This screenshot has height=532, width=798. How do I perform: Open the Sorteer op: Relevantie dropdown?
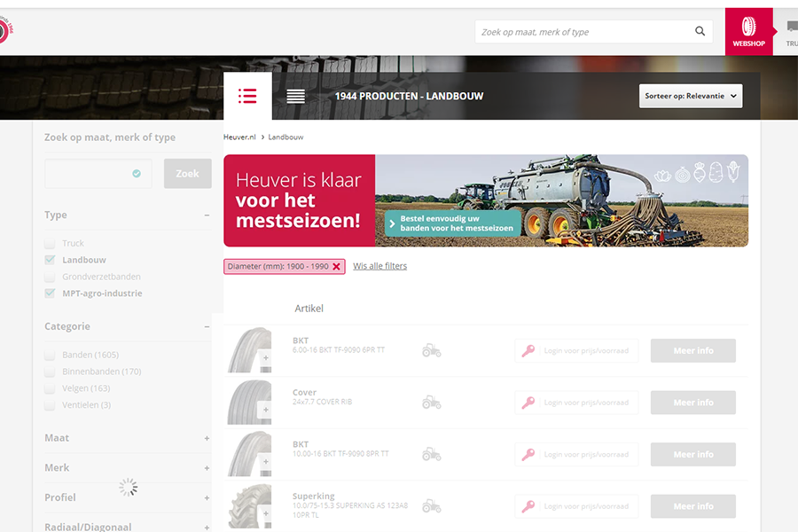pyautogui.click(x=691, y=96)
